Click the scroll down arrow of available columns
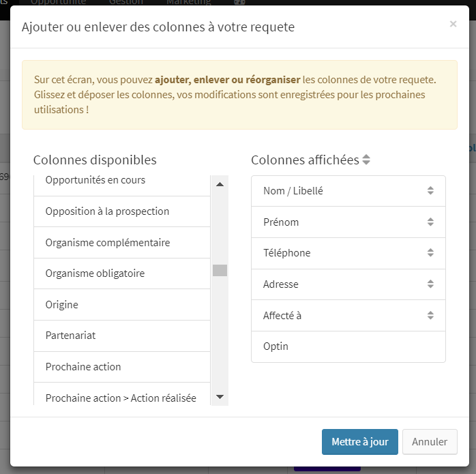476x474 pixels. [220, 396]
